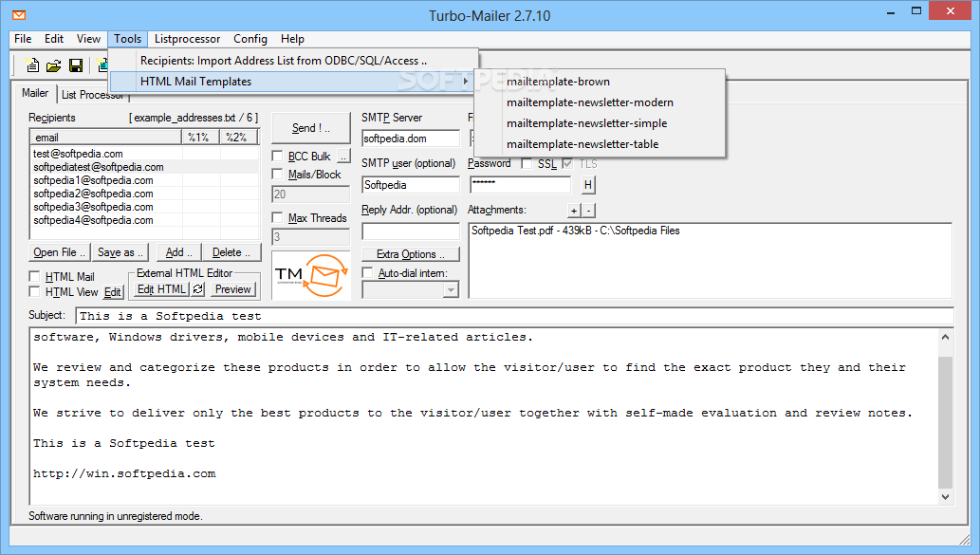The image size is (980, 555).
Task: Open the View menu
Action: coord(89,39)
